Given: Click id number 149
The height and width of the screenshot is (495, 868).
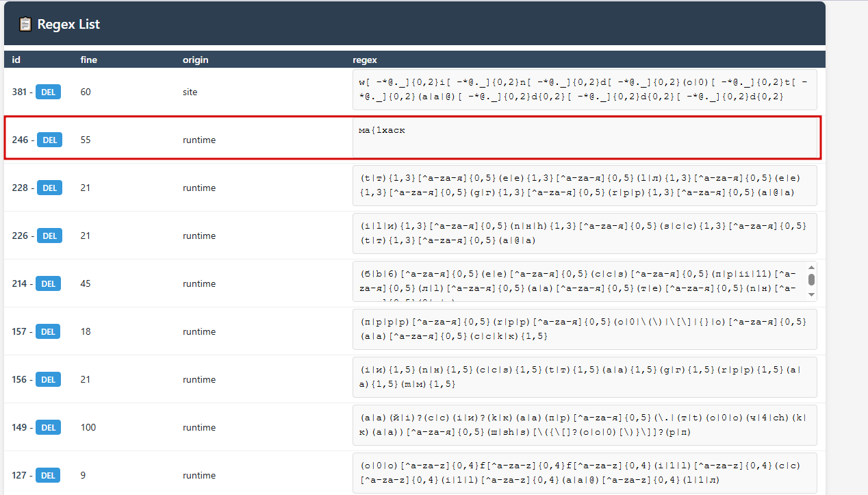Looking at the screenshot, I should (20, 427).
